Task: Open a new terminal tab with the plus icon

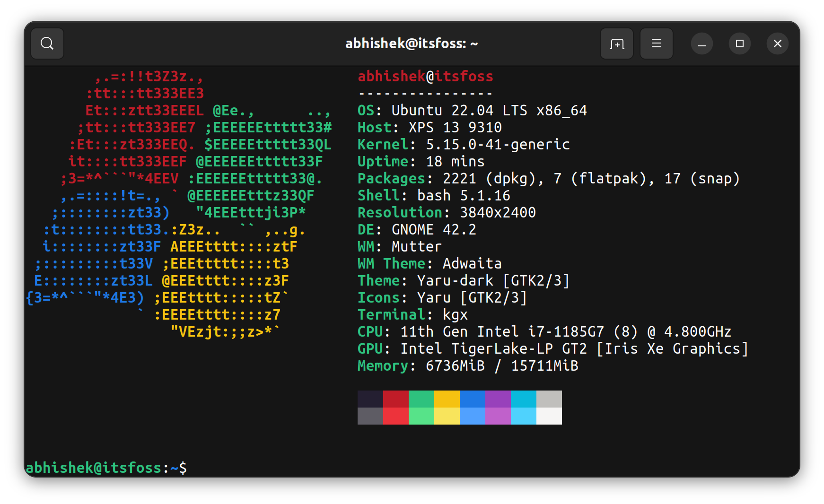Action: [x=617, y=43]
